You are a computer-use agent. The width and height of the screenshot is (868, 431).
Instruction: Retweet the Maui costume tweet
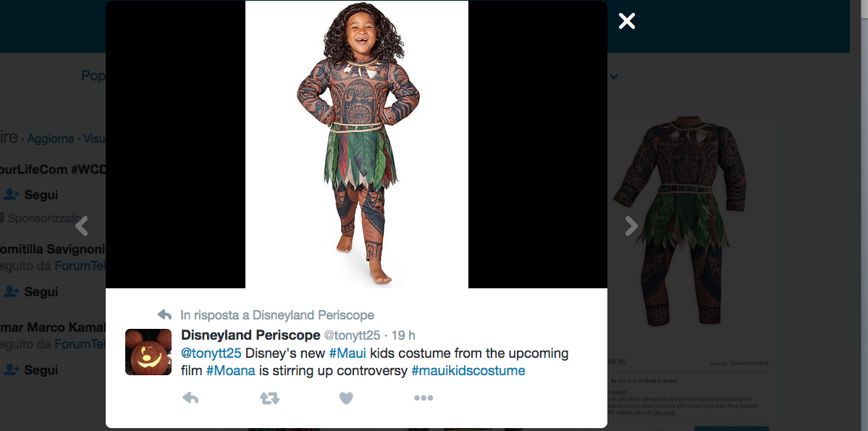point(269,398)
